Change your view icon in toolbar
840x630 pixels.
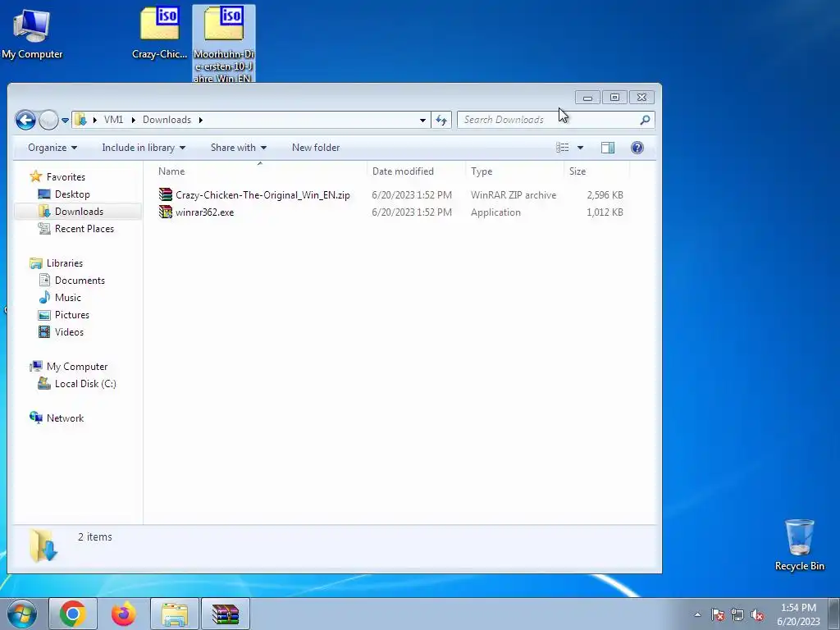point(563,148)
